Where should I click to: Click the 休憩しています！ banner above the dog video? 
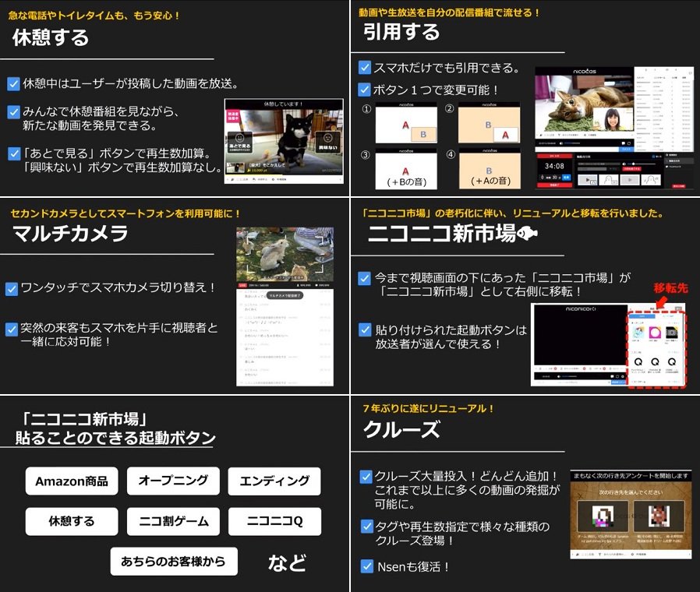pyautogui.click(x=284, y=104)
